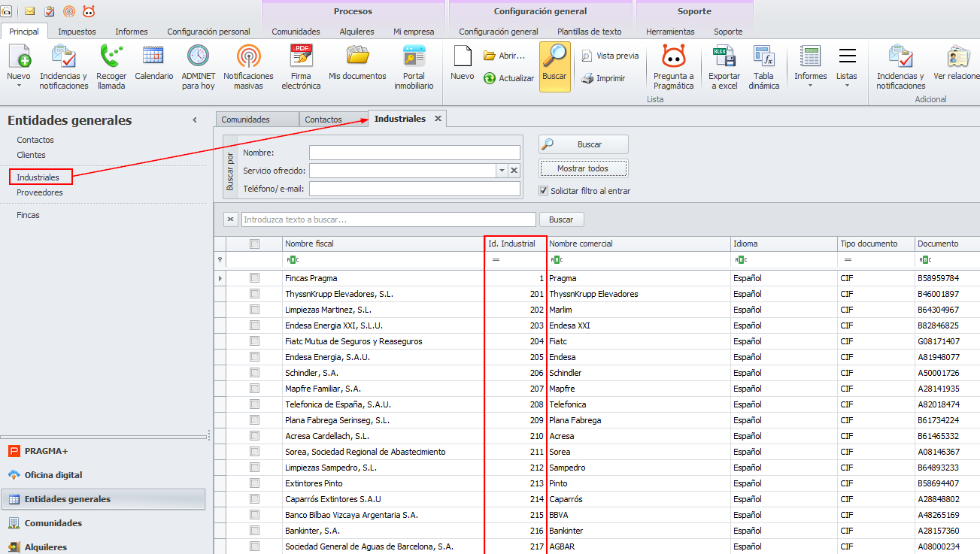Open Mis documentos folder
The height and width of the screenshot is (554, 980).
357,62
